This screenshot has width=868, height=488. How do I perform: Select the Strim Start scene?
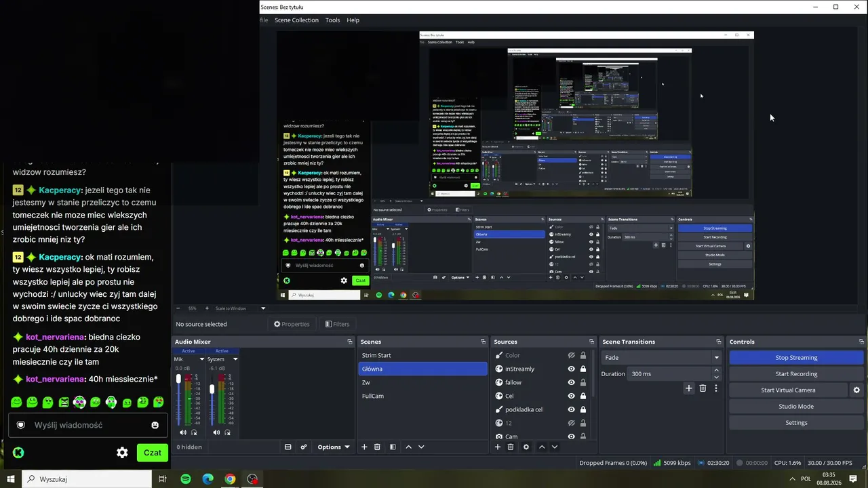422,355
